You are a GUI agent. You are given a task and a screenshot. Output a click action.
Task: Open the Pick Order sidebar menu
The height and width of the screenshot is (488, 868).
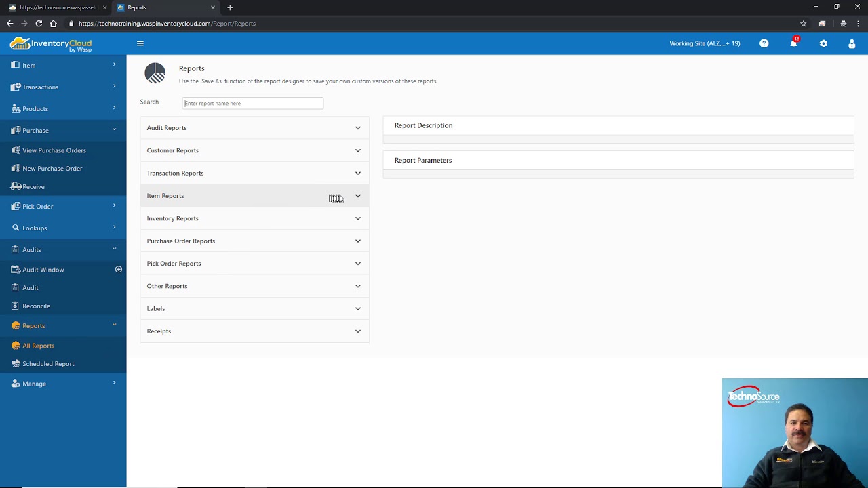[x=63, y=206]
